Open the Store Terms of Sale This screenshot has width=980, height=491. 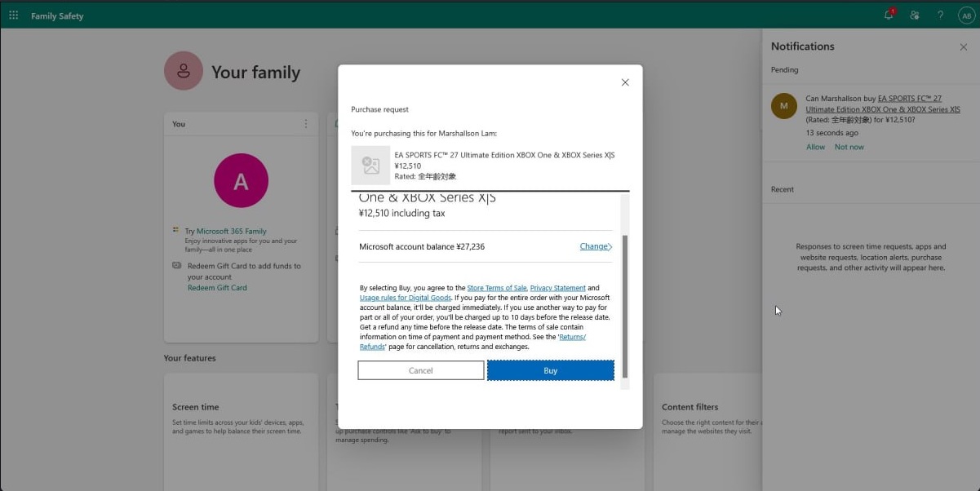pos(497,288)
